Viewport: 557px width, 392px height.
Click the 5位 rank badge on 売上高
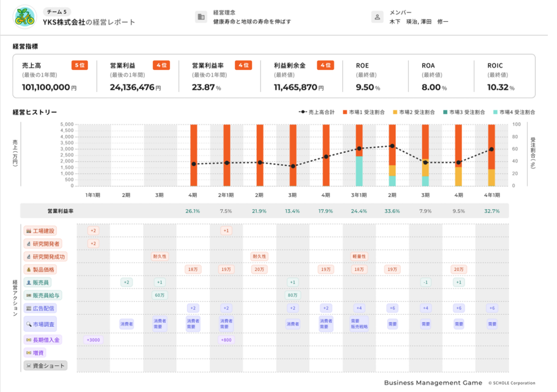point(79,65)
